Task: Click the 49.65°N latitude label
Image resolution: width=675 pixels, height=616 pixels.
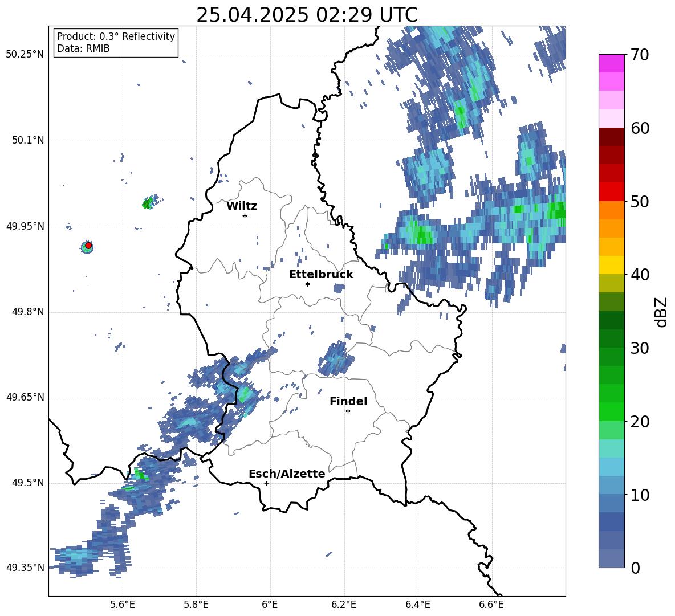Action: [x=25, y=397]
